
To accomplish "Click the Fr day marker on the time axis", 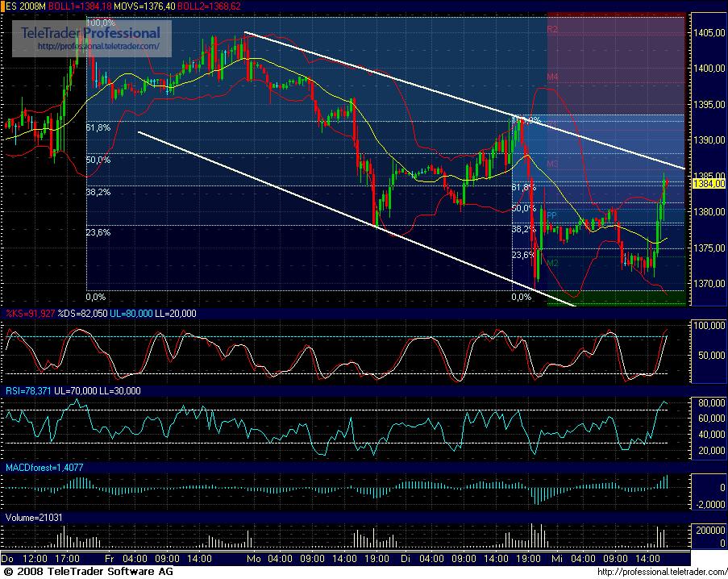I will (x=109, y=559).
